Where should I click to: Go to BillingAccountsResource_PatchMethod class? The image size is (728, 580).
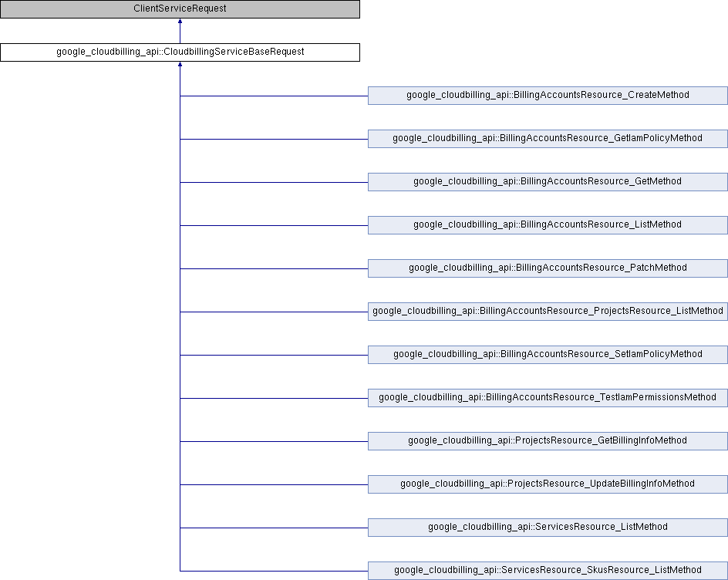coord(548,268)
